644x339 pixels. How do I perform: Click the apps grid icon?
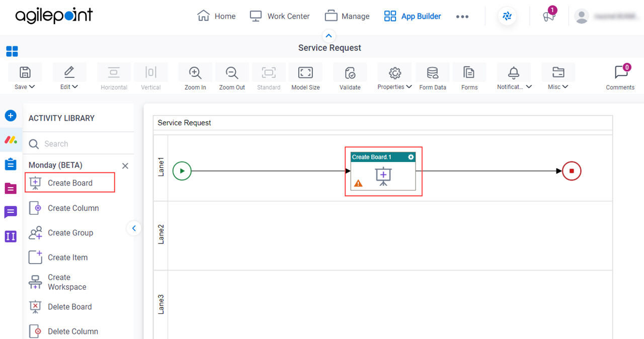click(12, 51)
